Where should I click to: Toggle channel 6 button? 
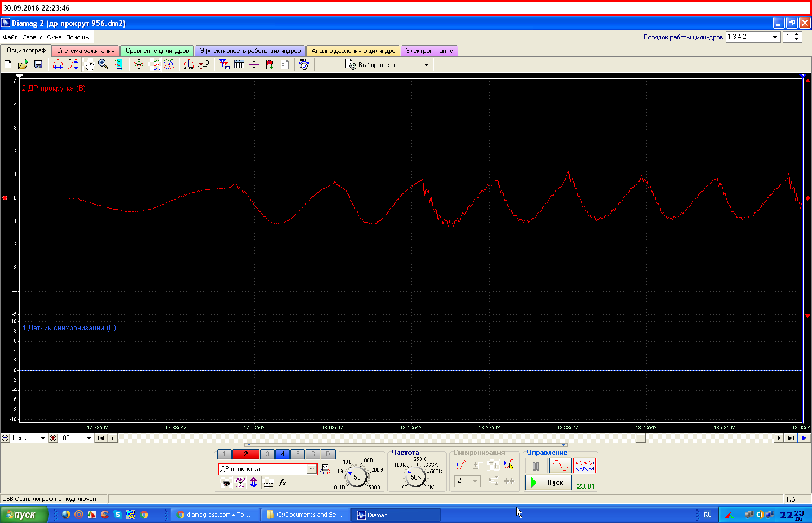pyautogui.click(x=313, y=454)
